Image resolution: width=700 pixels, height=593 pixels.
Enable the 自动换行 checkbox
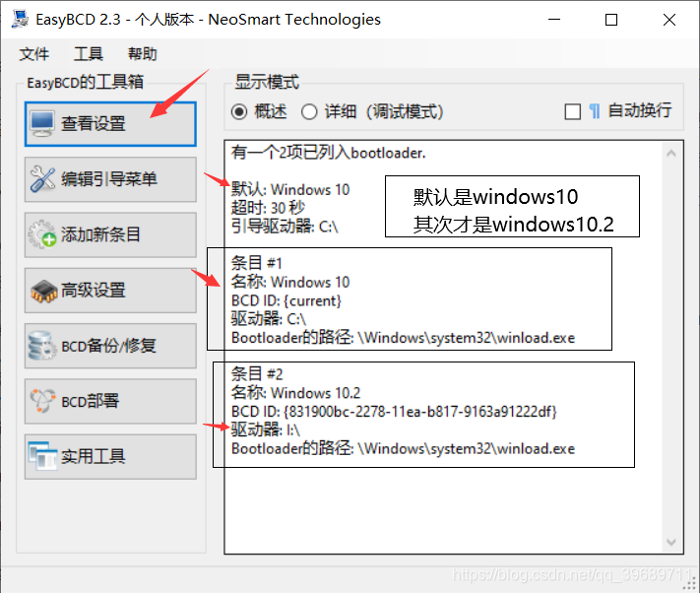click(x=573, y=111)
